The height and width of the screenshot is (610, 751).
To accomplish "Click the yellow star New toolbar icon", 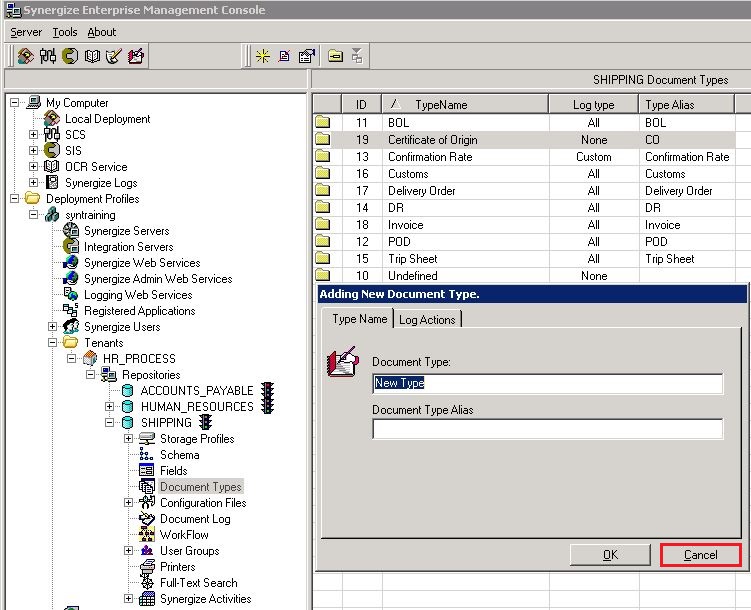I will 262,56.
